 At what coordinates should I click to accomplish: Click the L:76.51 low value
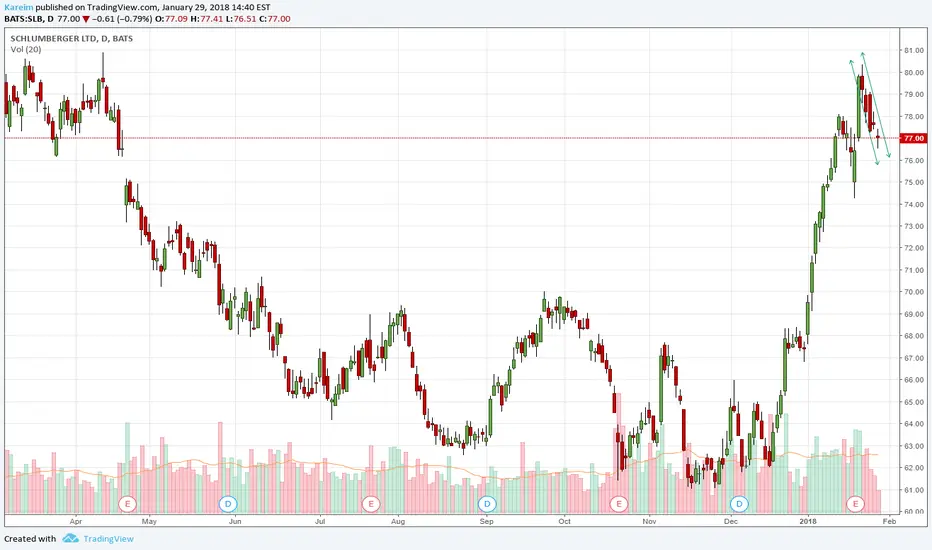(x=241, y=18)
